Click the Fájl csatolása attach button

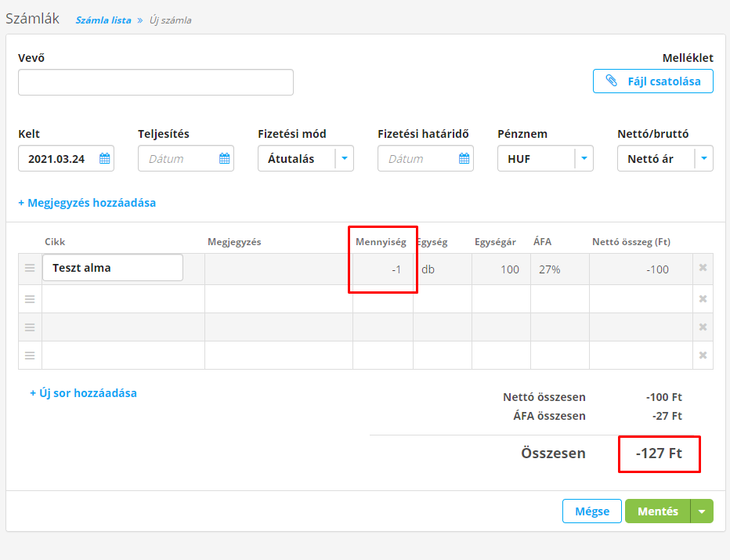(653, 81)
